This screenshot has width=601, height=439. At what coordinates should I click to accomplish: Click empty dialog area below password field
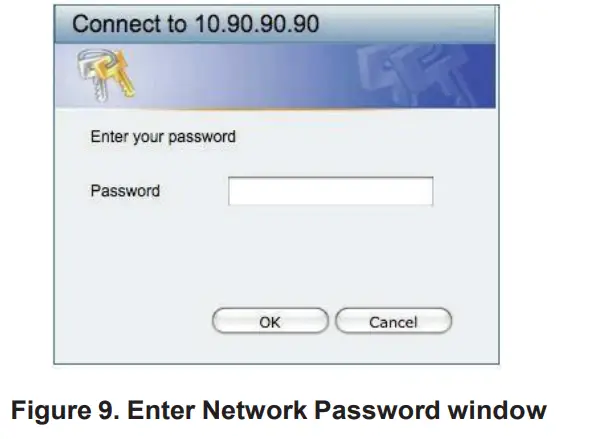coord(276,257)
